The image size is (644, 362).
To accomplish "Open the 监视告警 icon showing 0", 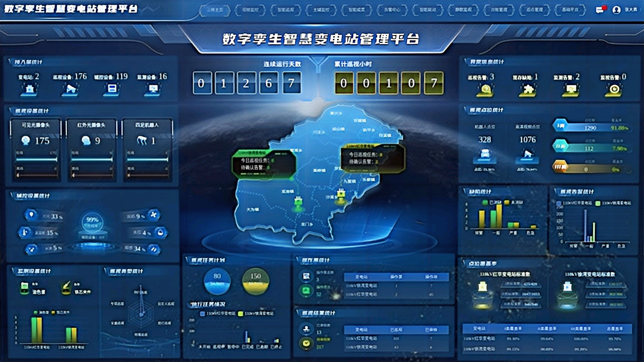I will [614, 89].
